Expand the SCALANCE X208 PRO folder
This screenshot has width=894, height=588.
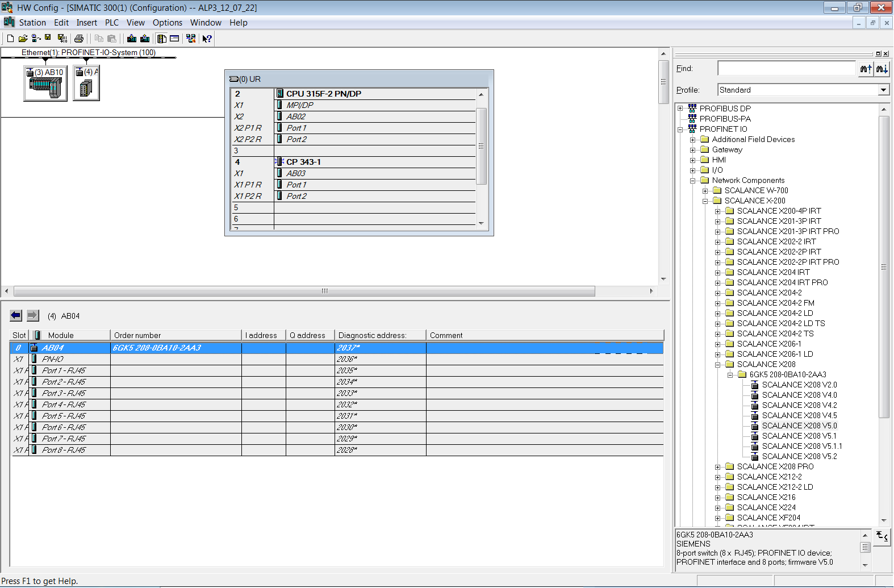click(x=718, y=467)
